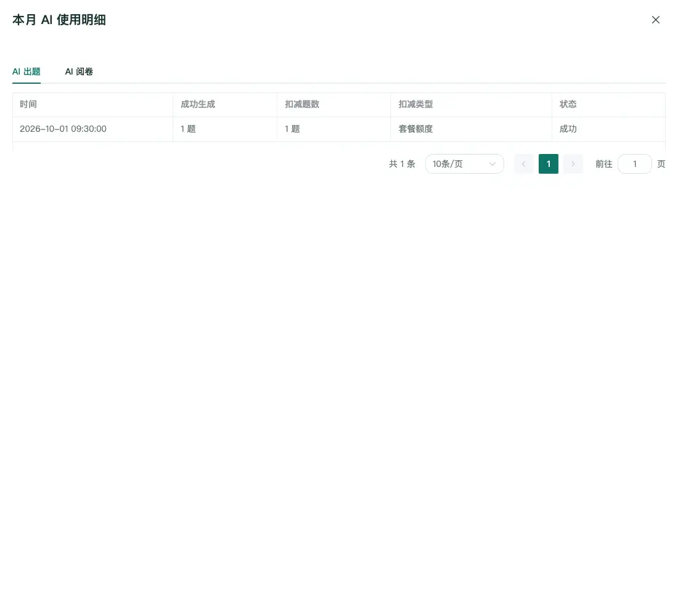Screen dimensions: 678x616
Task: Click the 前往 page number input
Action: (x=635, y=164)
